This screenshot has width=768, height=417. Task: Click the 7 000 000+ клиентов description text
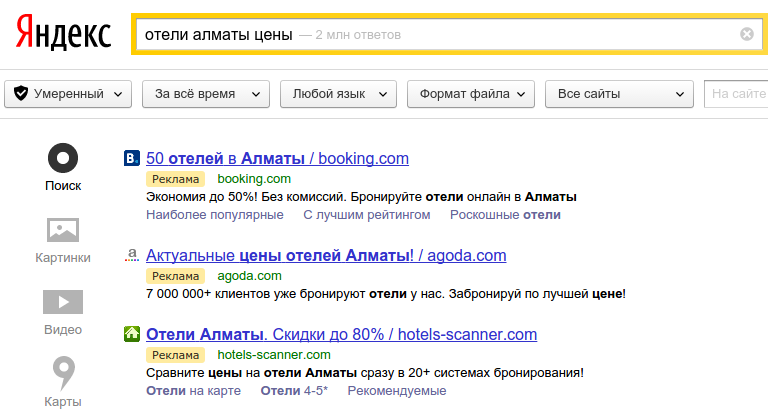tap(385, 294)
